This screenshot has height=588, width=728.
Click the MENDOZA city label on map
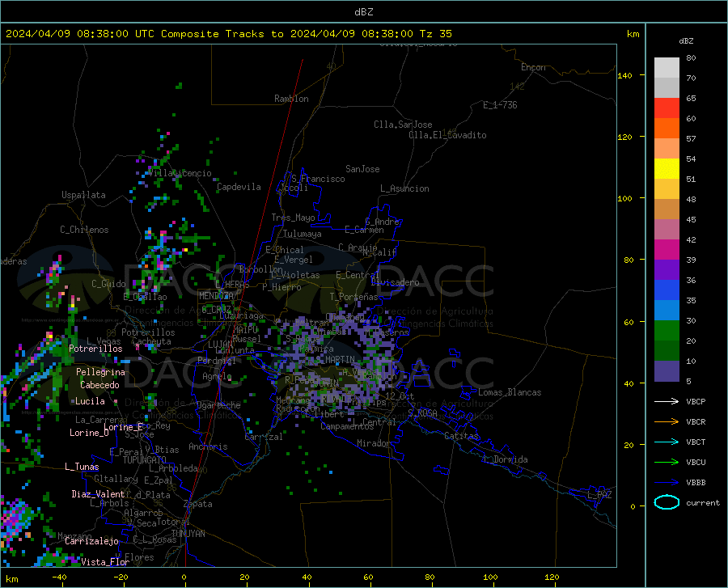pos(216,296)
